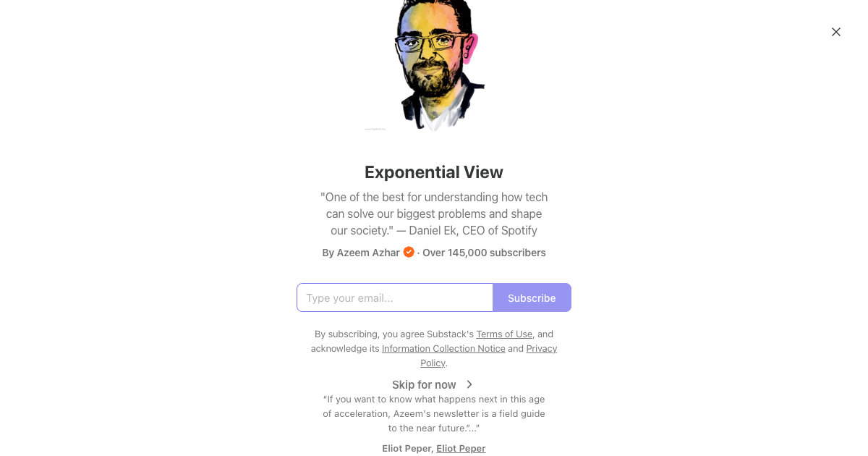Click the Daniel Ek testimonial quote
868x456 pixels.
click(433, 214)
